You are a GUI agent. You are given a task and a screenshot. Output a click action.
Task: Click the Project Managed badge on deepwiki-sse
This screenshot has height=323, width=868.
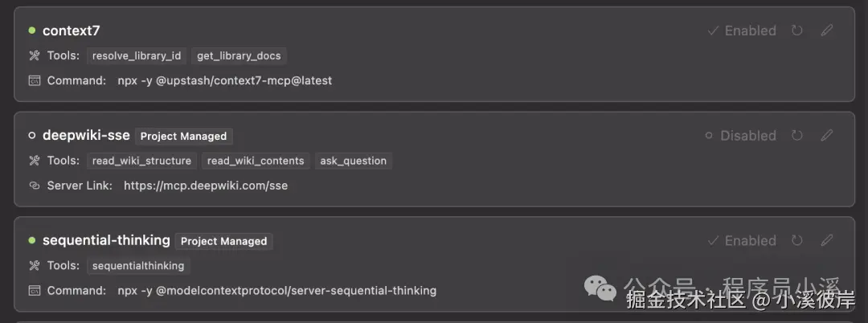click(x=183, y=136)
